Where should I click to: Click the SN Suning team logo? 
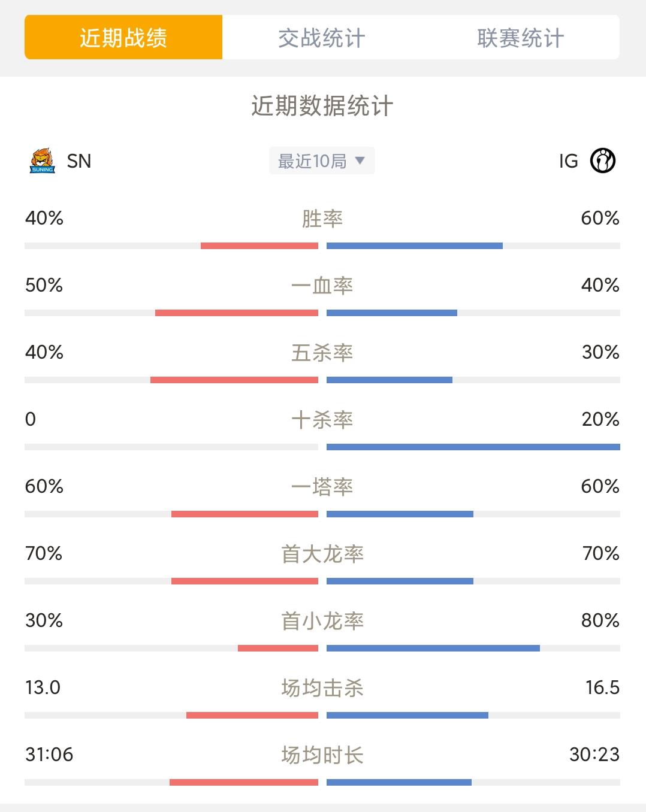click(x=43, y=160)
